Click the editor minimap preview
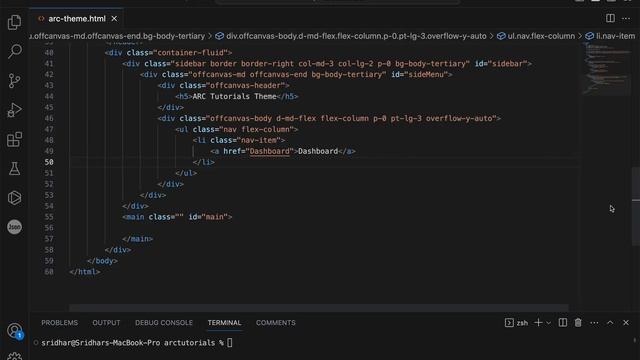 [606, 69]
